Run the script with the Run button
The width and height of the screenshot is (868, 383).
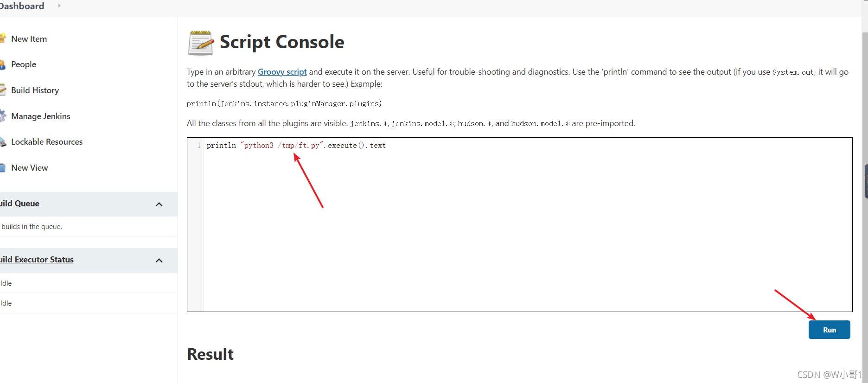click(x=829, y=330)
